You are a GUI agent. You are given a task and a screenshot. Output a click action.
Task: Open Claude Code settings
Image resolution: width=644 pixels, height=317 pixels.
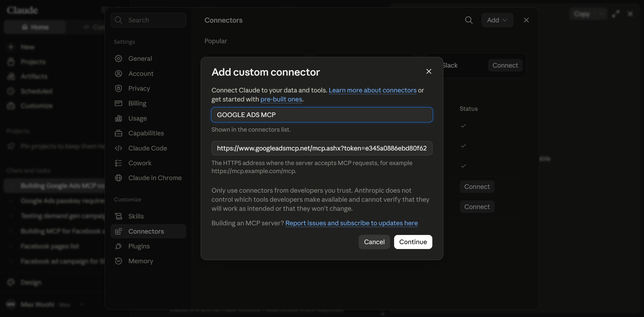[148, 148]
